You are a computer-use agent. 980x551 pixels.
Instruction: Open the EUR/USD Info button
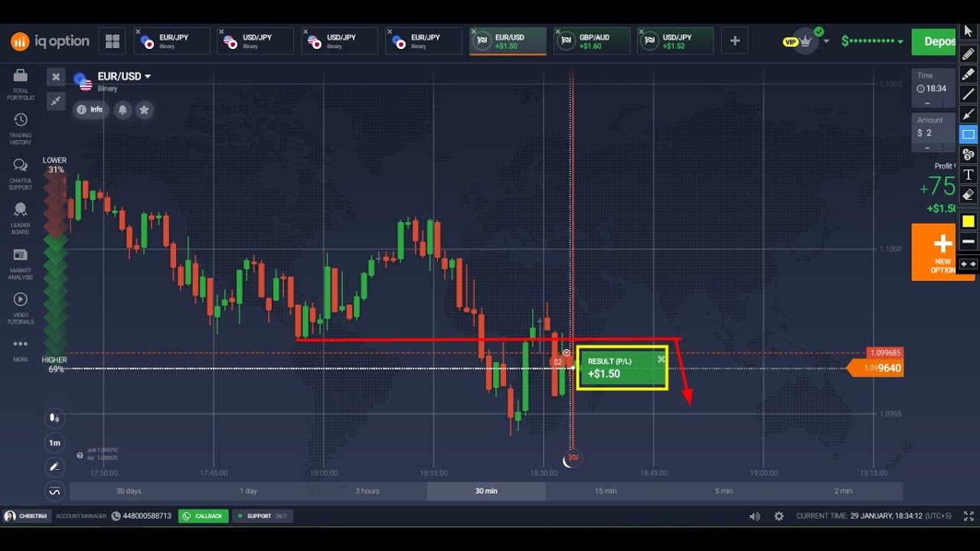pyautogui.click(x=91, y=110)
